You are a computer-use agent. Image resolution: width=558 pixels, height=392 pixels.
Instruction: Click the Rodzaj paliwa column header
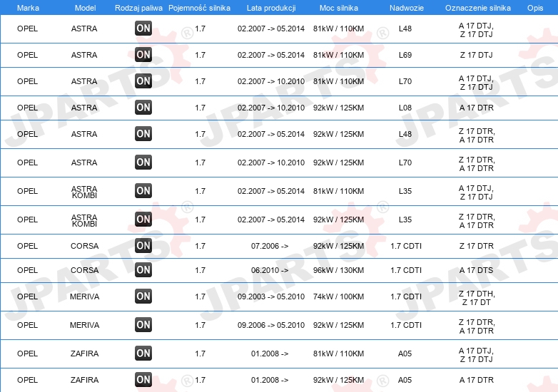138,8
